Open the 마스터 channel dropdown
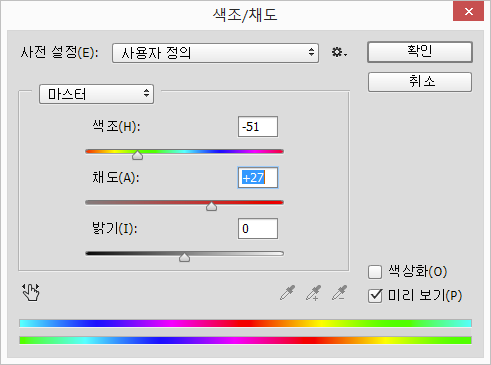Screen dimensions: 491x365 tap(96, 94)
